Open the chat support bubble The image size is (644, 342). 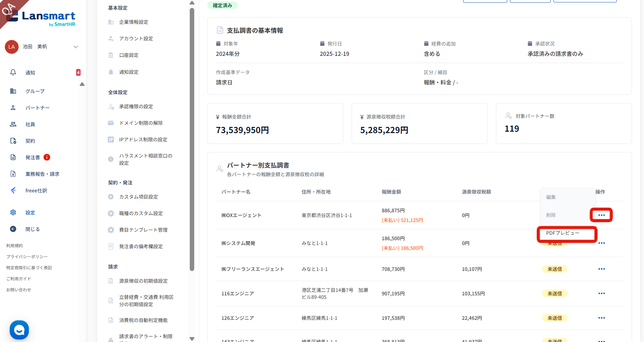(x=19, y=330)
